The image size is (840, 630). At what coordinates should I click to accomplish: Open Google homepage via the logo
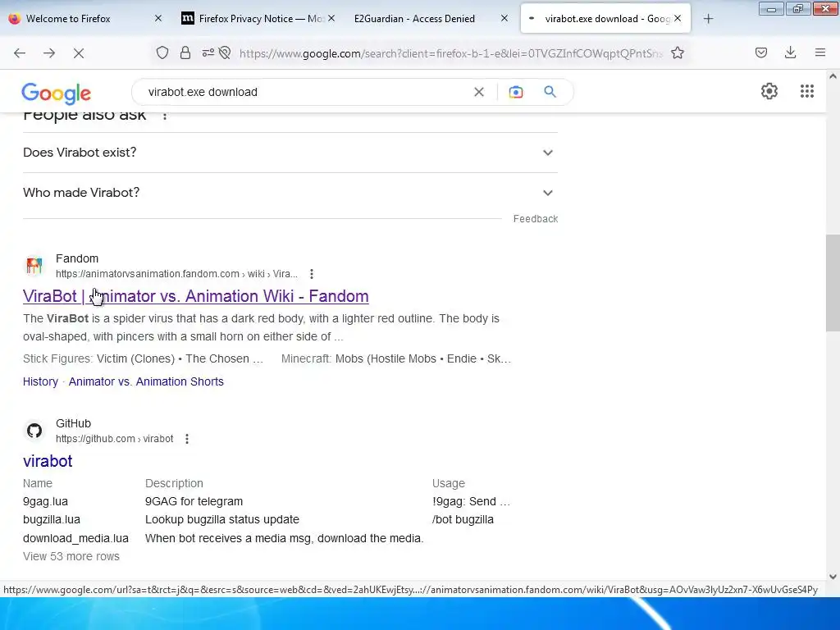click(x=57, y=94)
